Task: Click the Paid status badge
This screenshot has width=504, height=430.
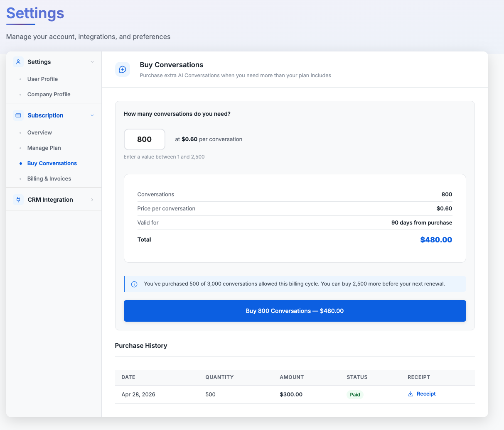Action: 355,394
